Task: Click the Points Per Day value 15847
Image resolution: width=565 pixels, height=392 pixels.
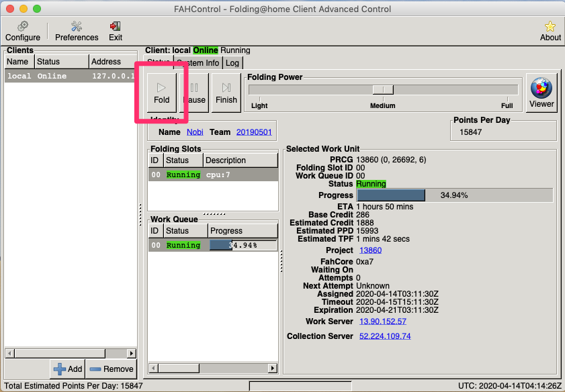Action: point(470,132)
